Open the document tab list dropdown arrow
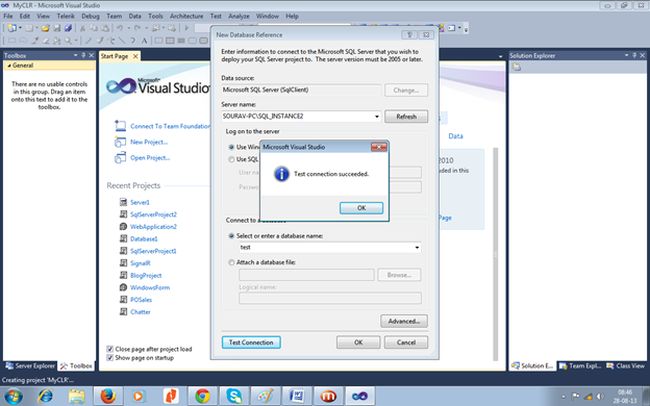Viewport: 650px width, 406px height. (500, 56)
